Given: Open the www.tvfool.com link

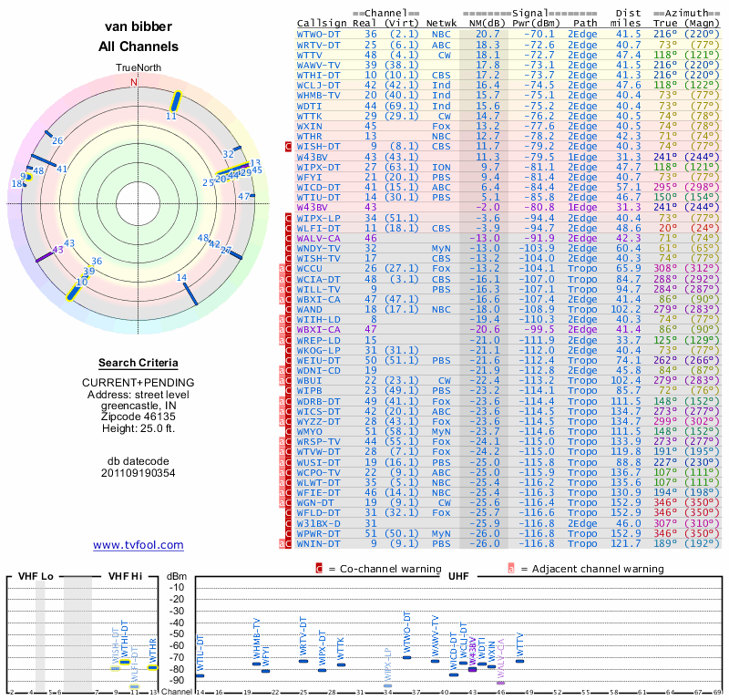Looking at the screenshot, I should (139, 545).
